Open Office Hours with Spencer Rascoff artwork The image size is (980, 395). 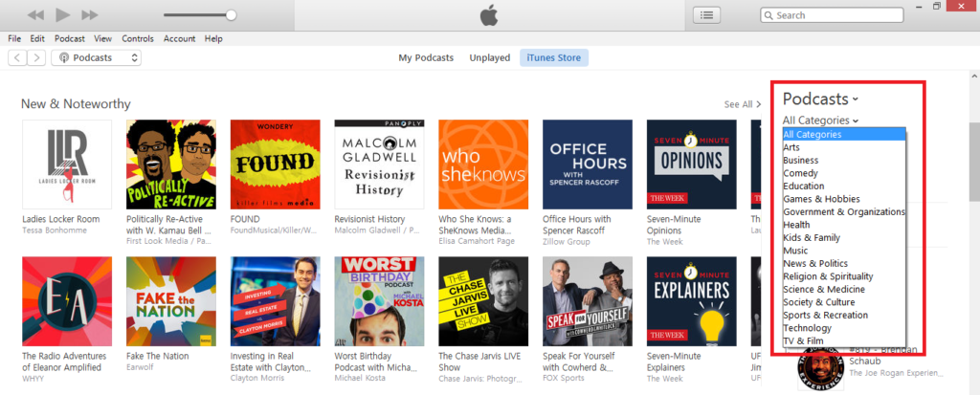click(x=588, y=165)
